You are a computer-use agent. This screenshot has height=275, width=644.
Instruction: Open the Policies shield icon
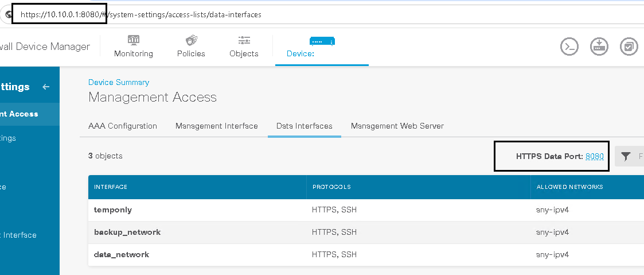(191, 40)
